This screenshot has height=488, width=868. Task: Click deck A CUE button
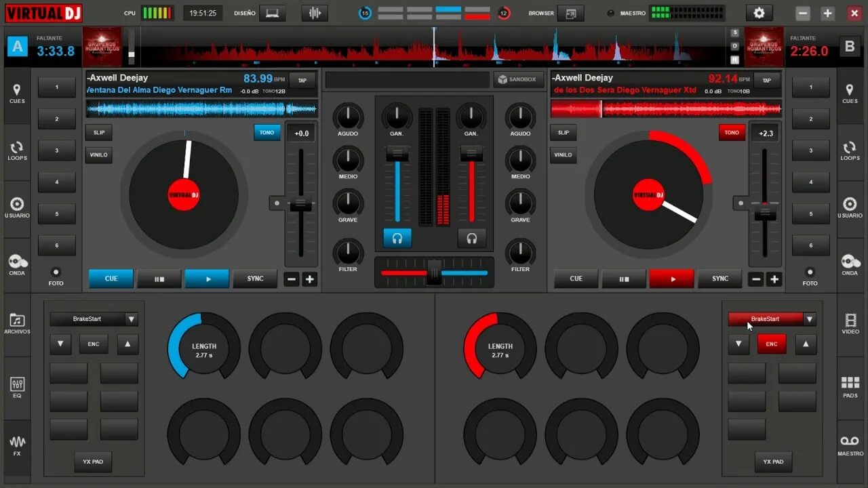point(111,279)
